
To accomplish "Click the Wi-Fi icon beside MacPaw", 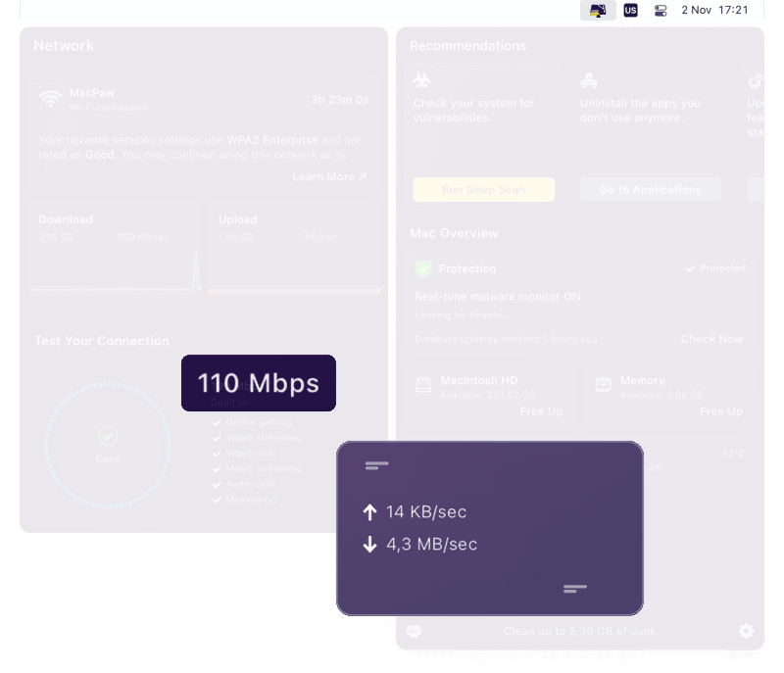I will pyautogui.click(x=51, y=99).
